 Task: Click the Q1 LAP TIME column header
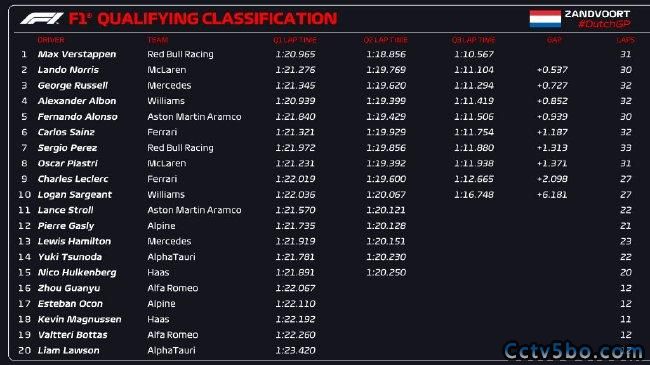(x=295, y=40)
